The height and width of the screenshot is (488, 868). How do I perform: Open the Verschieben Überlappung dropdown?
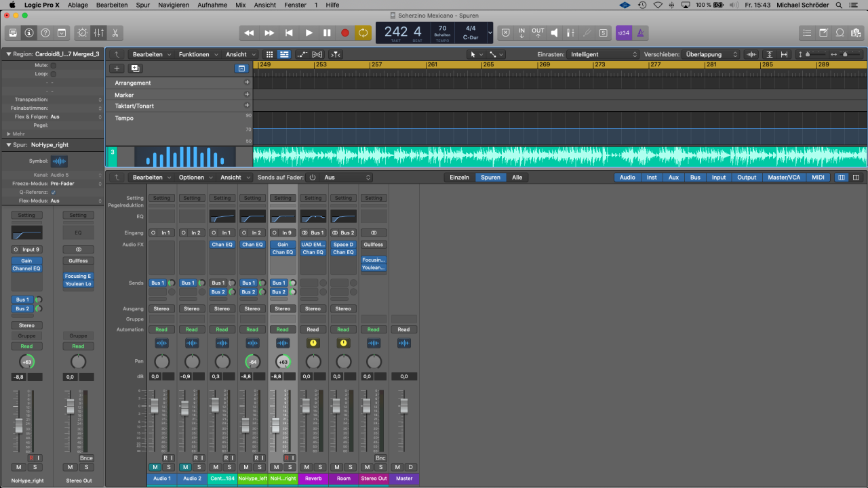[711, 54]
